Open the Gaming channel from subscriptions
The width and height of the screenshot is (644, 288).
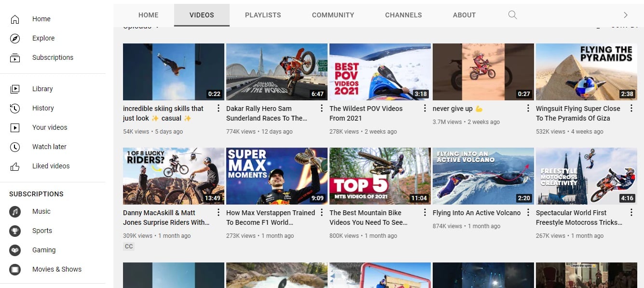click(x=44, y=250)
